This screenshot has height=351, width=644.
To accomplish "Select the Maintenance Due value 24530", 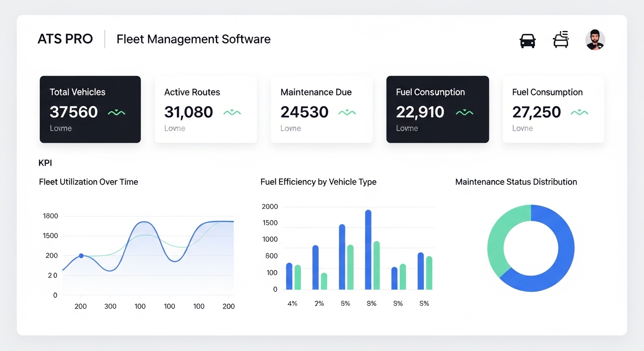I will 304,112.
